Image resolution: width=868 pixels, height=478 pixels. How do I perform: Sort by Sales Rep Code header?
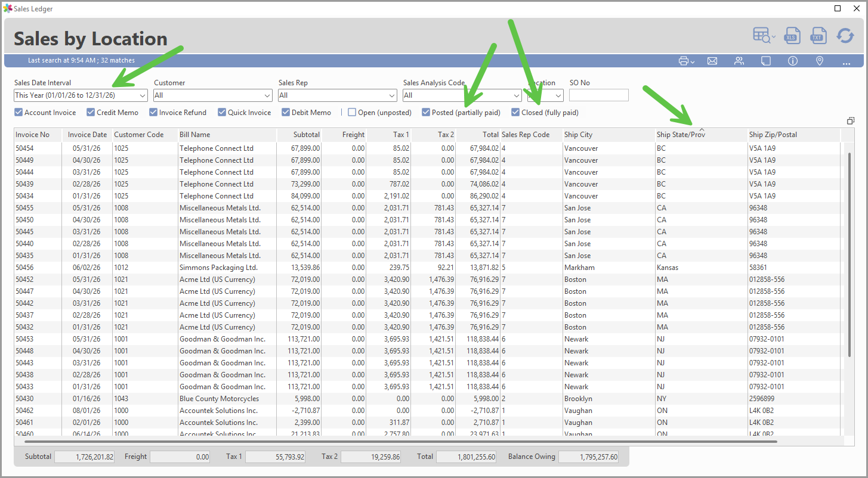(x=532, y=135)
